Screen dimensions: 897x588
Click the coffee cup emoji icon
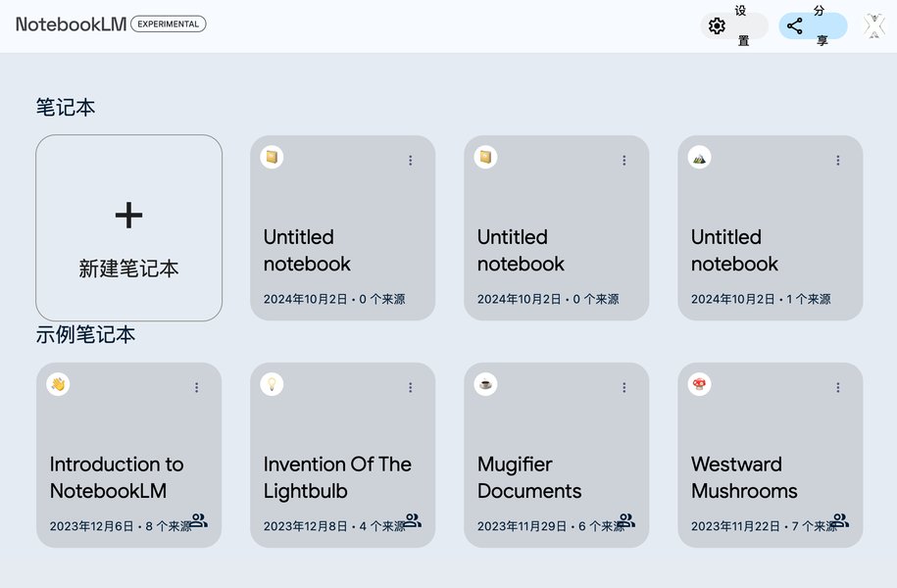click(x=485, y=384)
